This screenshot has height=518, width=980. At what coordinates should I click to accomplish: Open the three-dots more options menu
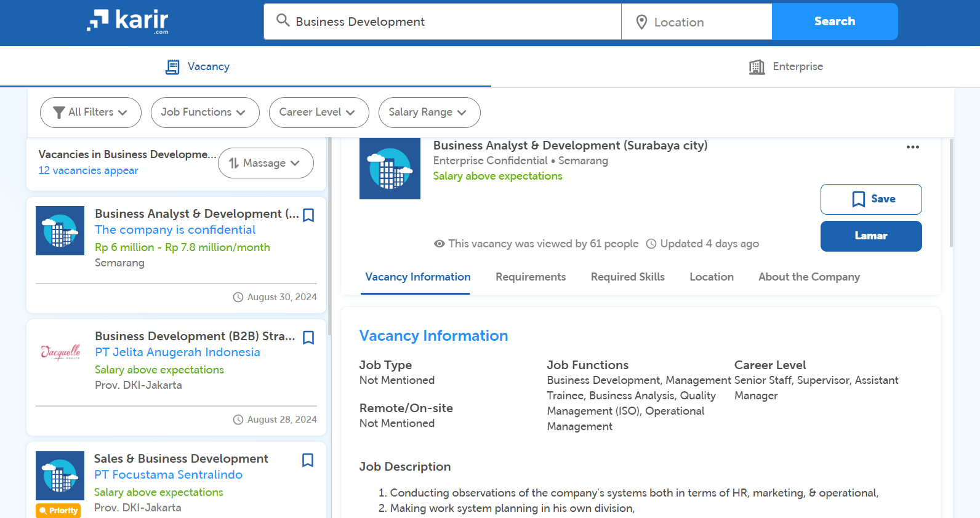[x=913, y=147]
